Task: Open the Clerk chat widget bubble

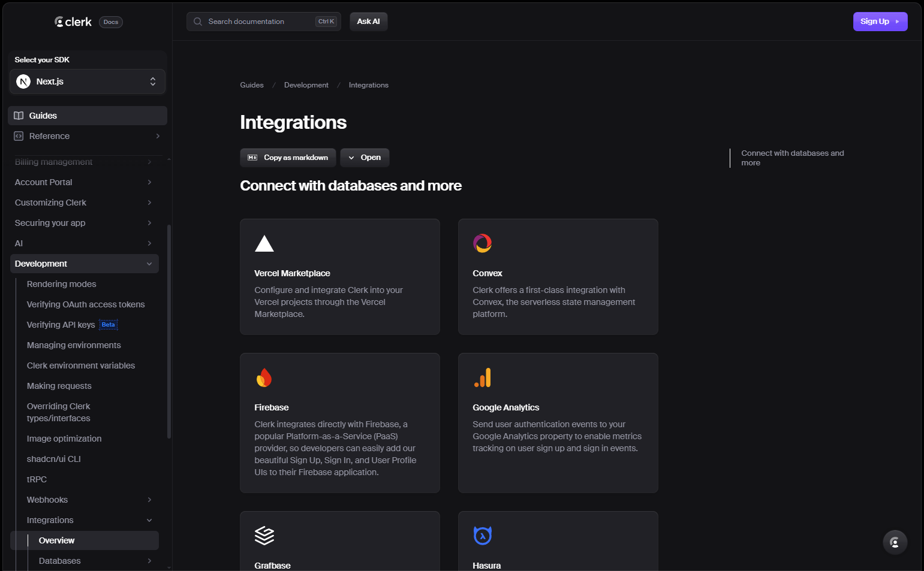Action: tap(895, 542)
